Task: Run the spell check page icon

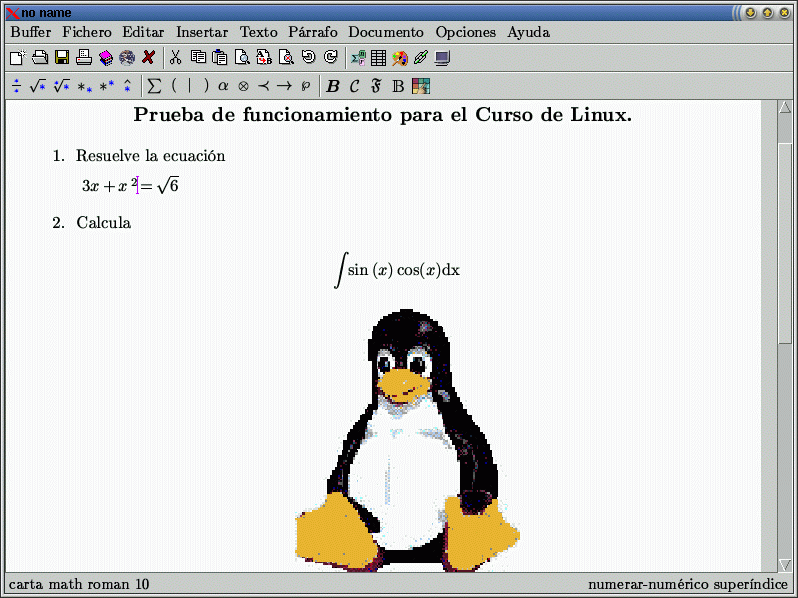Action: coord(286,58)
